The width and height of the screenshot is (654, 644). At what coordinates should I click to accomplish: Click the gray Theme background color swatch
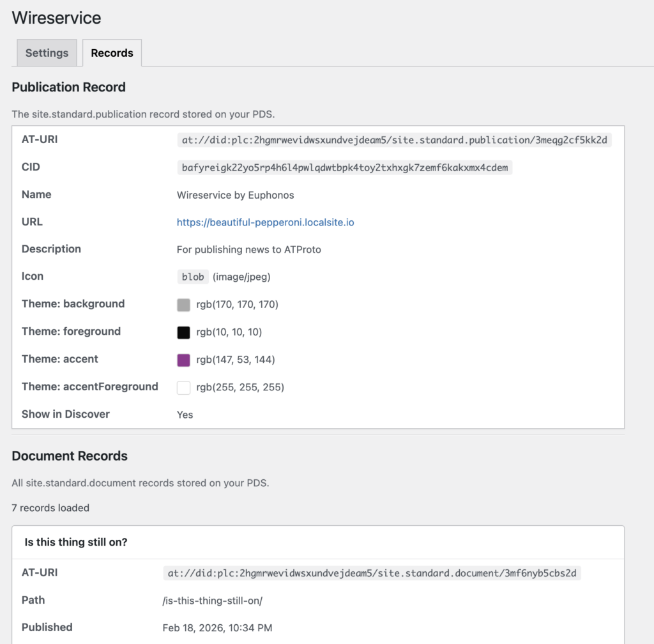pyautogui.click(x=184, y=305)
